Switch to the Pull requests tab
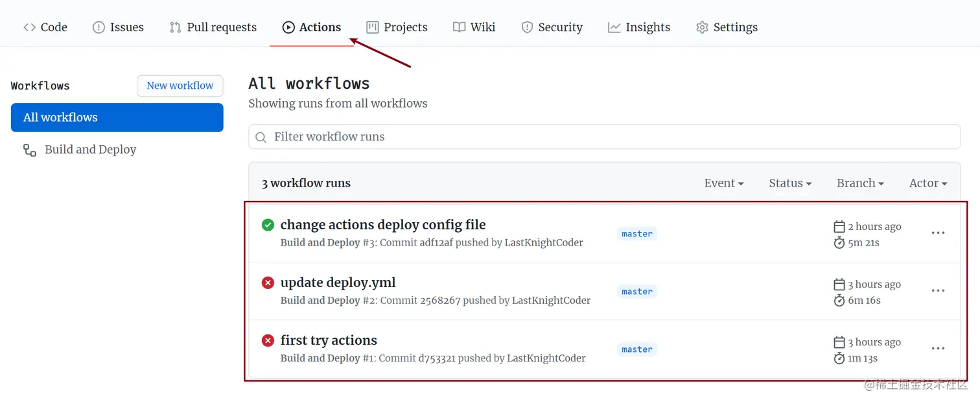This screenshot has height=403, width=980. tap(213, 27)
